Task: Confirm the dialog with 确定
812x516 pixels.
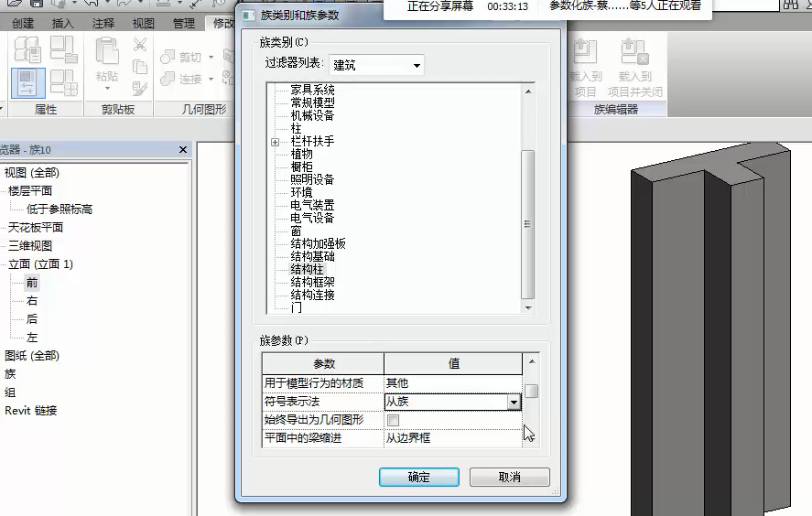Action: (419, 478)
